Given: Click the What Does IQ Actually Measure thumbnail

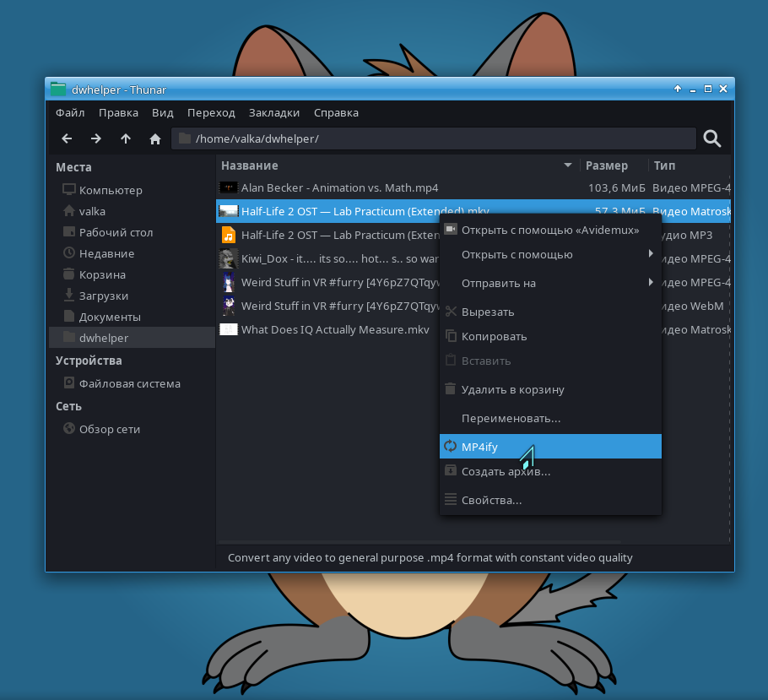Looking at the screenshot, I should pos(228,329).
